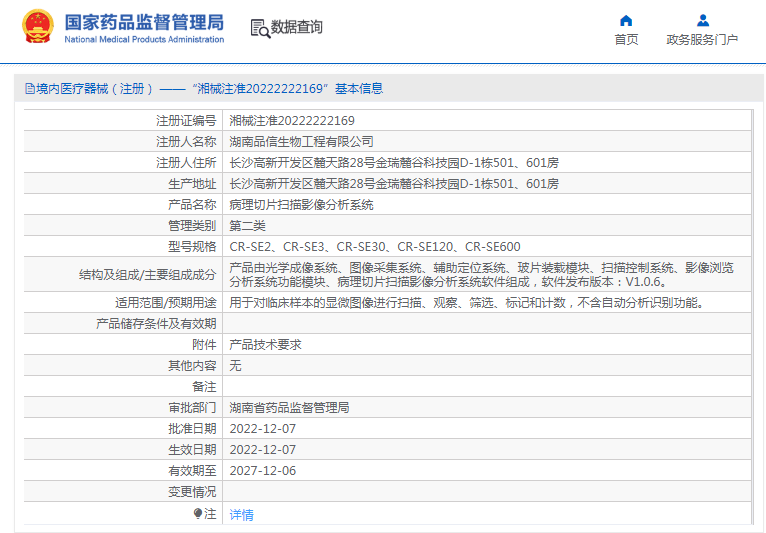Click the lightbulb icon beside 注
766x533 pixels.
point(198,513)
